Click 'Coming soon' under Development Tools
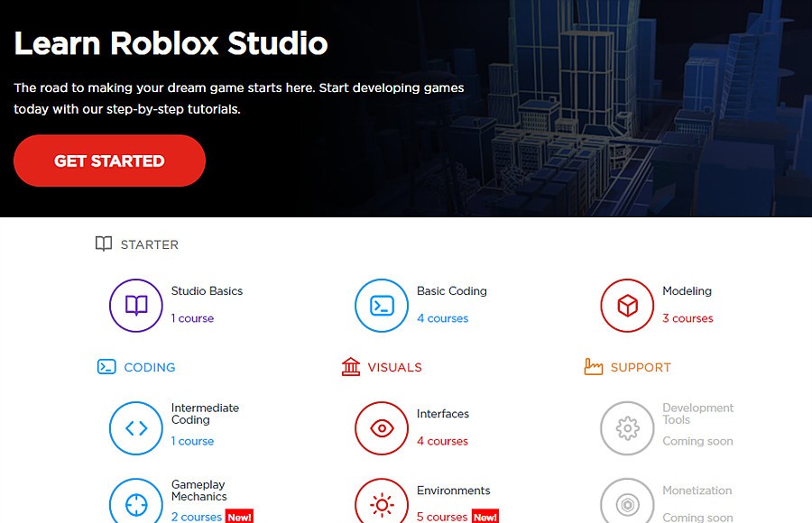The image size is (812, 523). pos(697,441)
